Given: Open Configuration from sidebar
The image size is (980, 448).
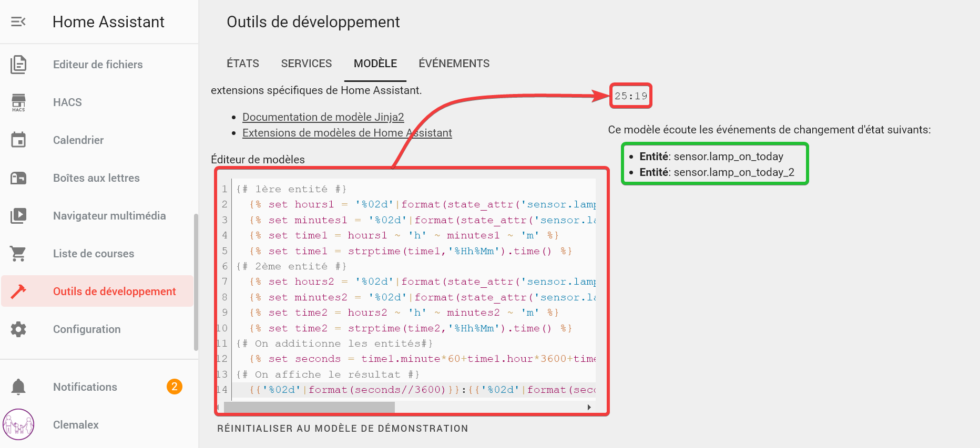Looking at the screenshot, I should (x=87, y=329).
